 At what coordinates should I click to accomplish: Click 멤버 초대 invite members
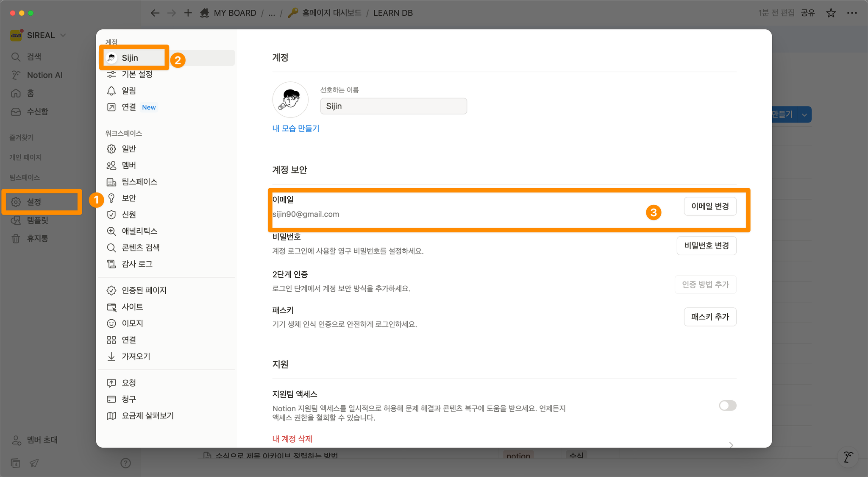click(35, 440)
